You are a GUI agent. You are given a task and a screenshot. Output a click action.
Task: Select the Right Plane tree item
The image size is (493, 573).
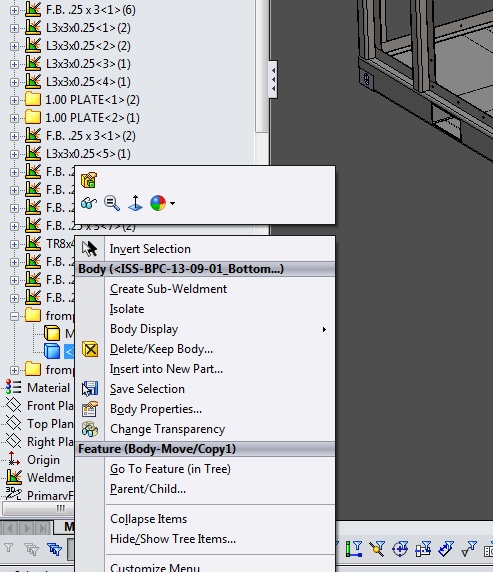[50, 442]
